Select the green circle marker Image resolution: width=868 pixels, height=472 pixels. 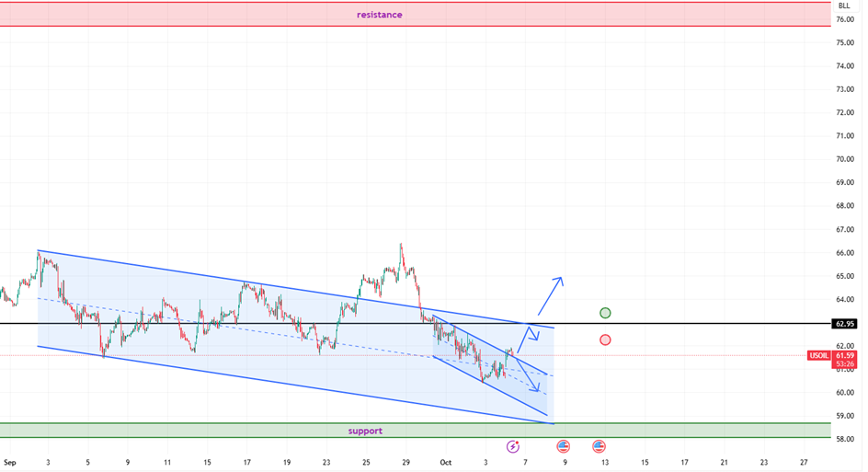tap(605, 313)
